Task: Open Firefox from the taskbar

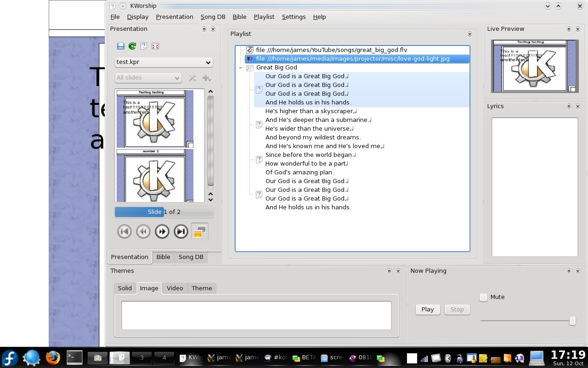Action: point(53,357)
